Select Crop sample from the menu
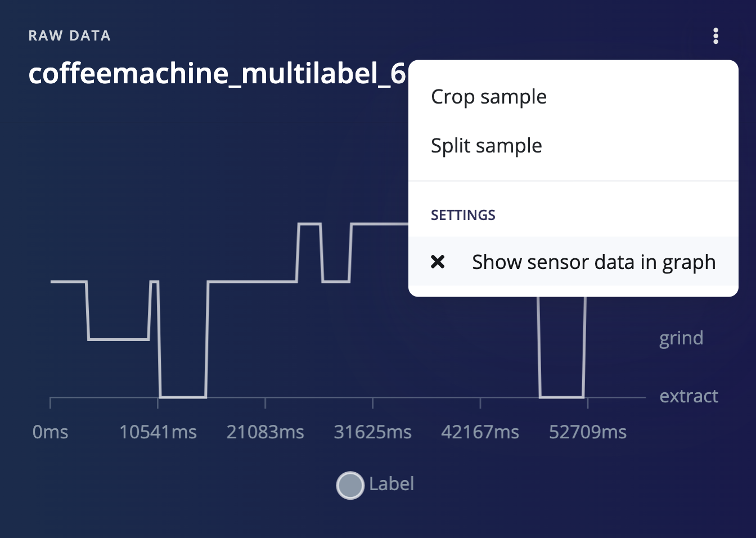The image size is (756, 538). [489, 97]
